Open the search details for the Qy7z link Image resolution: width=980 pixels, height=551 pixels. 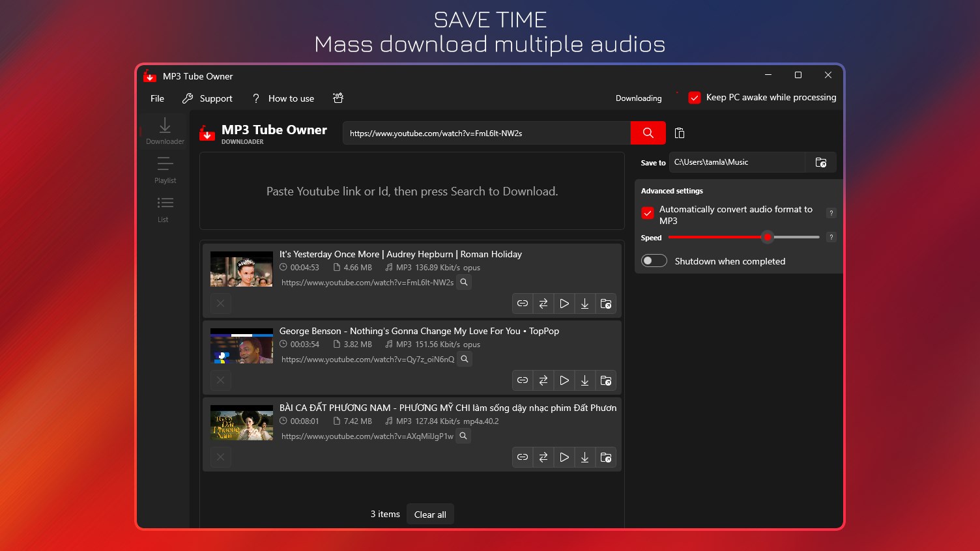464,359
